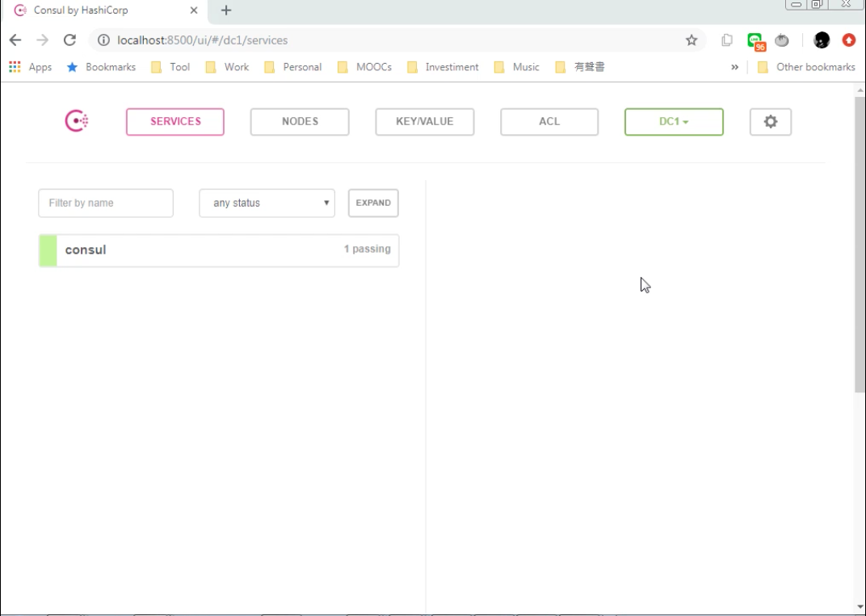This screenshot has height=616, width=866.
Task: Click the copy pages extension icon
Action: [x=727, y=40]
